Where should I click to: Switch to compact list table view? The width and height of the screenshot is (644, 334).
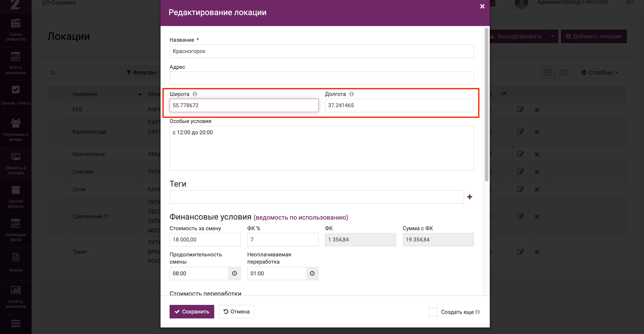pos(563,72)
